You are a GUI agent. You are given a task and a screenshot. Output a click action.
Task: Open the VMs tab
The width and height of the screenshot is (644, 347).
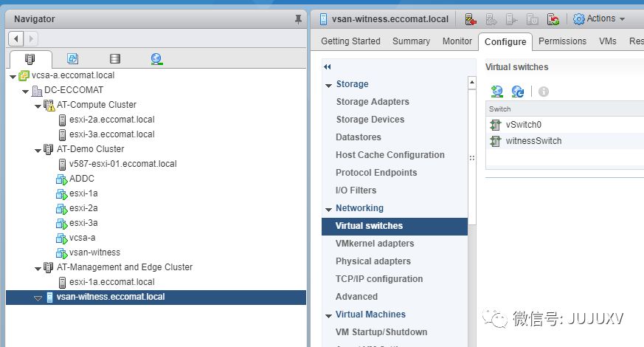pyautogui.click(x=607, y=41)
